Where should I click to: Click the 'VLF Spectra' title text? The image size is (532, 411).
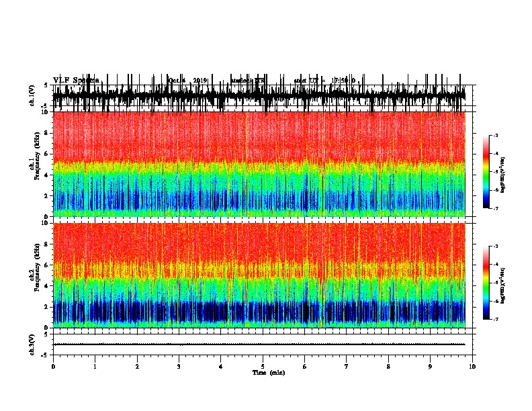tap(76, 80)
